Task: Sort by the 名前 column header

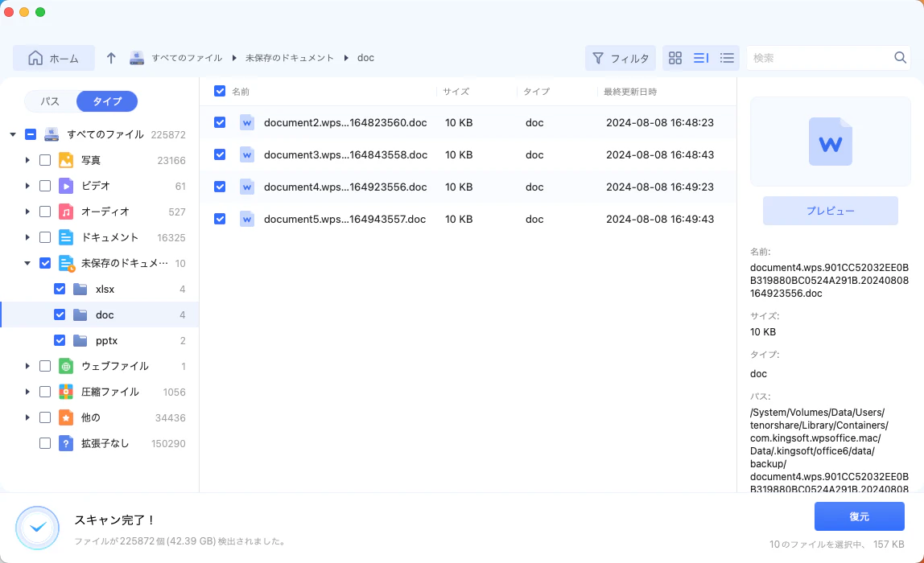Action: pyautogui.click(x=241, y=91)
